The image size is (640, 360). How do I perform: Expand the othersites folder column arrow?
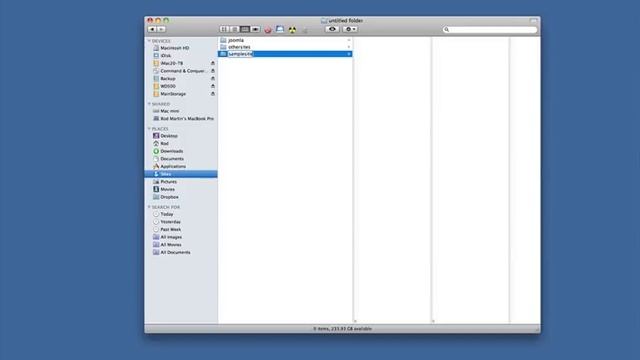click(x=349, y=47)
